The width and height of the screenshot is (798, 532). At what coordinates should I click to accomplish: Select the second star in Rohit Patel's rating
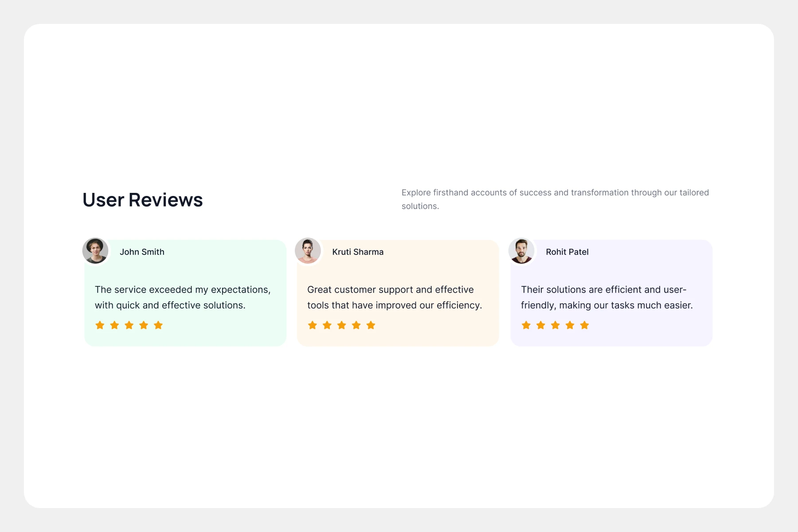(541, 325)
